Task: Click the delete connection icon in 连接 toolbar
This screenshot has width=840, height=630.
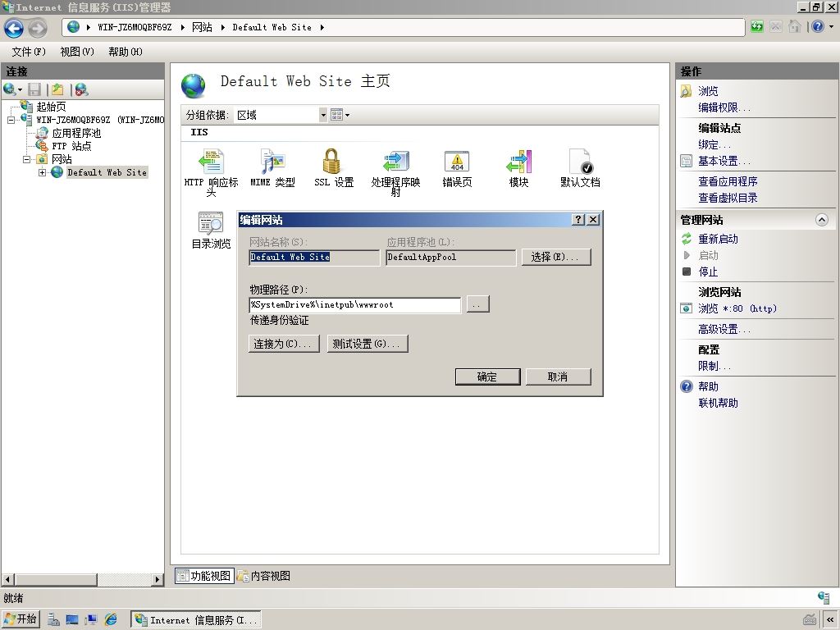Action: coord(81,89)
